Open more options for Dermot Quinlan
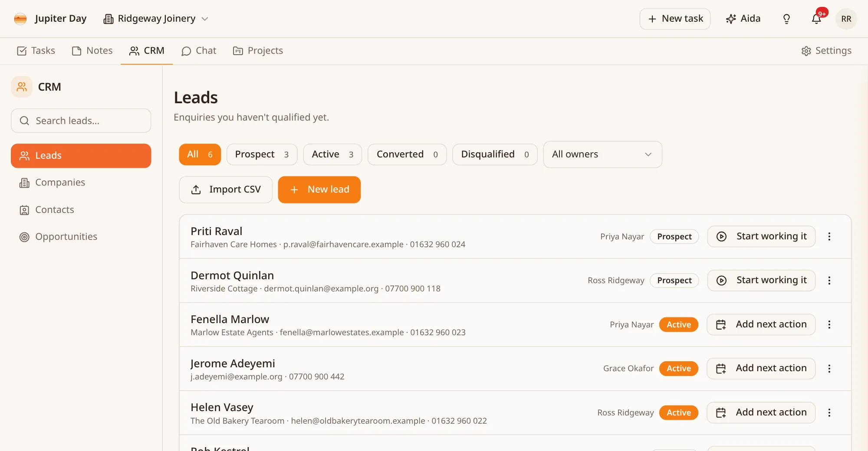This screenshot has width=868, height=451. pyautogui.click(x=829, y=281)
